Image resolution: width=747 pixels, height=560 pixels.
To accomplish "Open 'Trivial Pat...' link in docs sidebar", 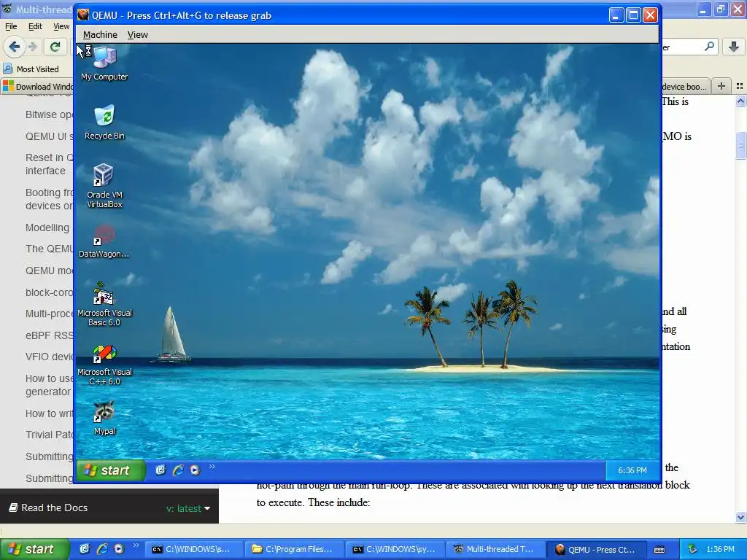I will pyautogui.click(x=49, y=435).
